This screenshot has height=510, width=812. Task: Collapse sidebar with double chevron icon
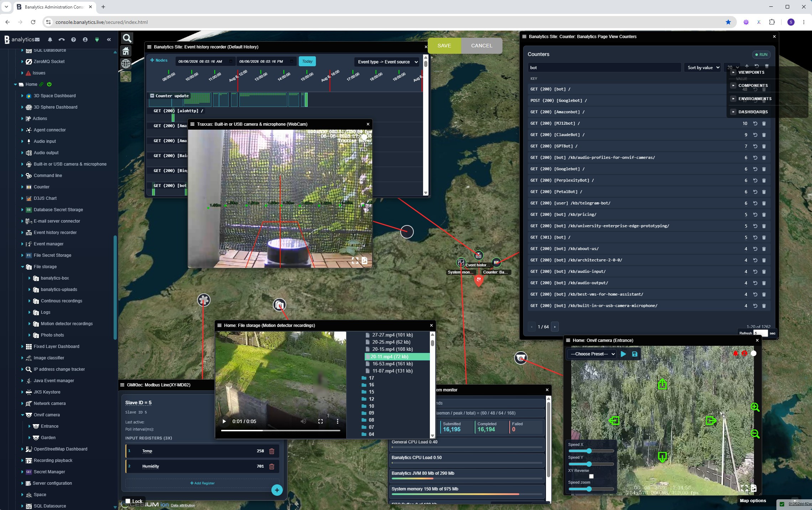point(109,40)
